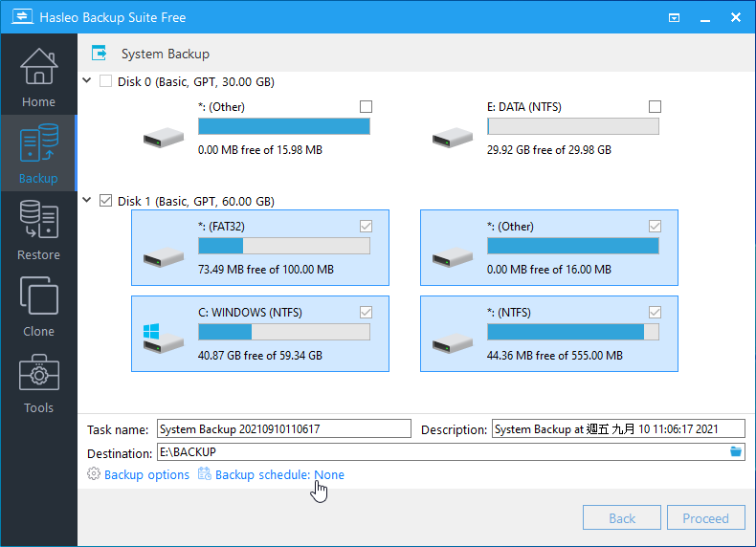This screenshot has width=756, height=547.
Task: Check the Disk 0 checkbox
Action: (x=105, y=81)
